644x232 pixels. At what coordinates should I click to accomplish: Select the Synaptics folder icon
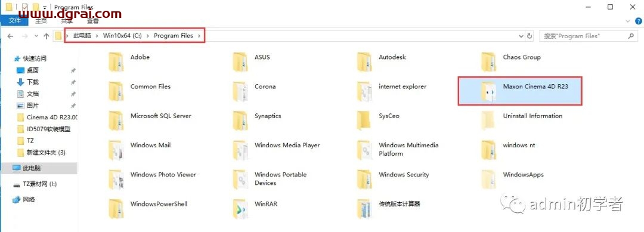point(240,120)
